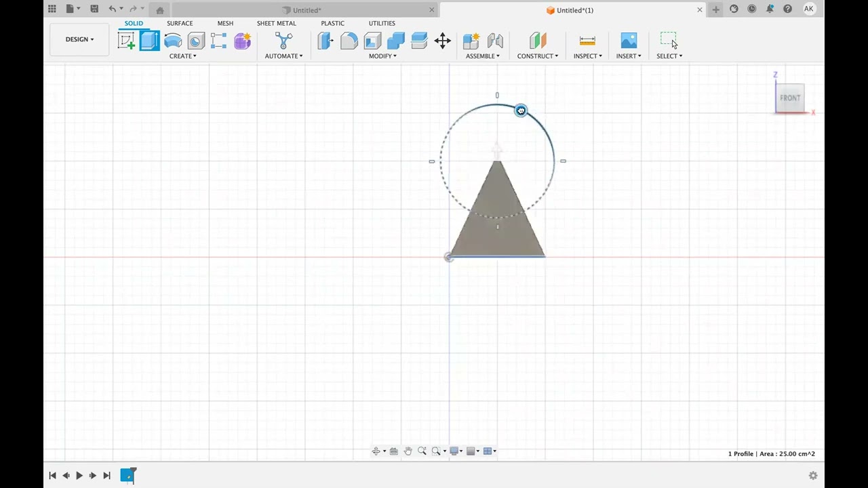Select the Hole tool
868x488 pixels.
pos(196,41)
